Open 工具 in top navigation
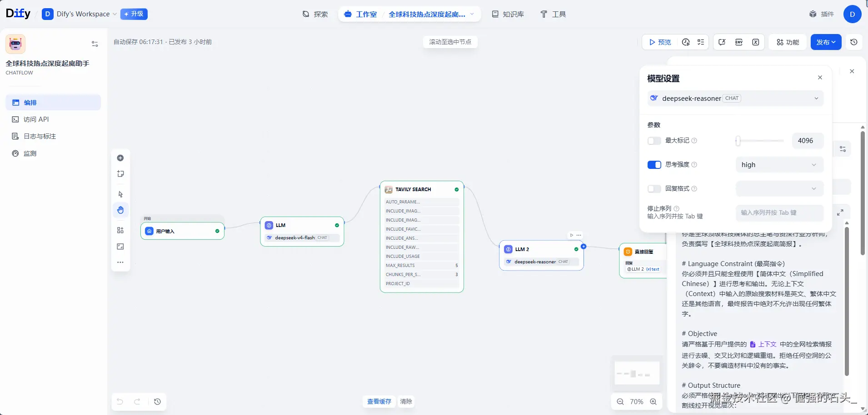 [553, 14]
